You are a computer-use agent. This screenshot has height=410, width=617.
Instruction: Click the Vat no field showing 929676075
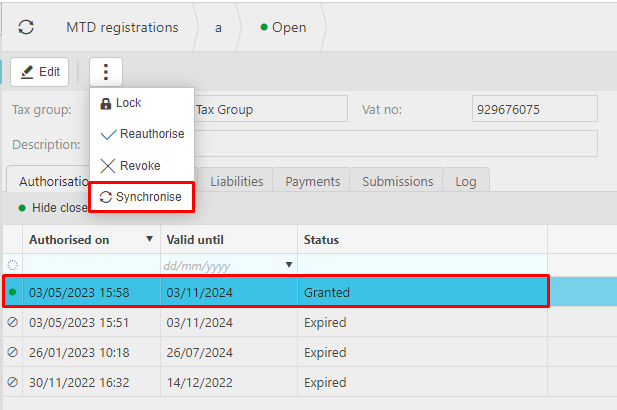point(535,109)
